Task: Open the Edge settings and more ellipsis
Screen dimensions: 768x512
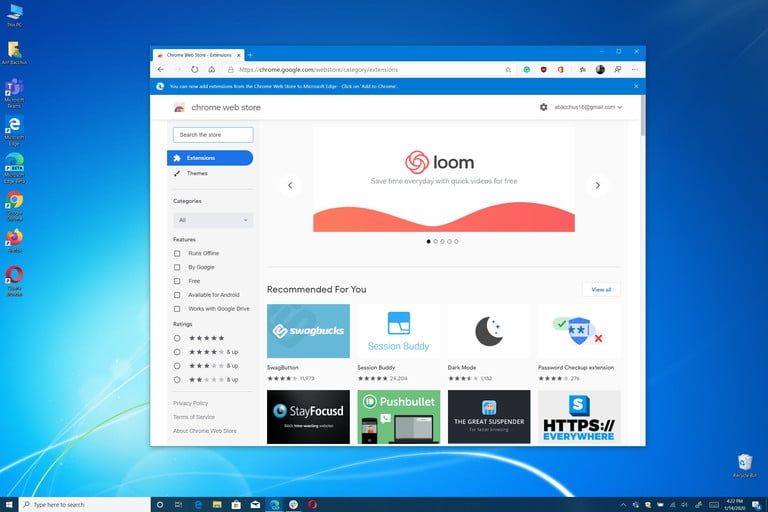Action: click(635, 70)
